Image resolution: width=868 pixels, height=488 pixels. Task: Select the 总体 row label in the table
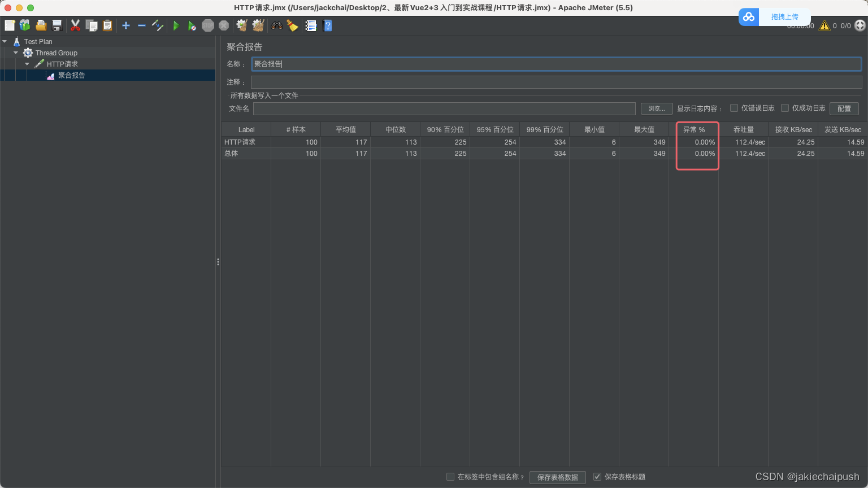(231, 153)
